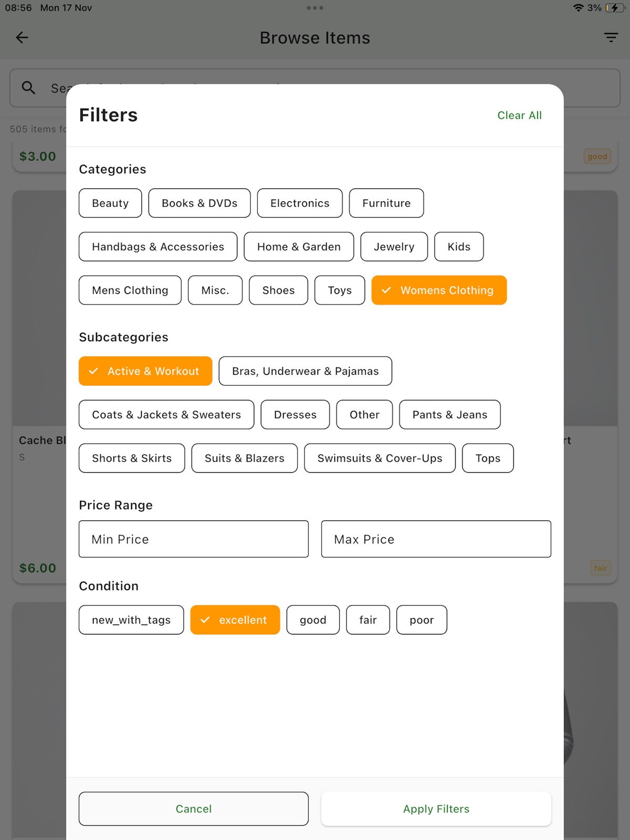Tap the search items field
The width and height of the screenshot is (630, 840).
tap(315, 88)
